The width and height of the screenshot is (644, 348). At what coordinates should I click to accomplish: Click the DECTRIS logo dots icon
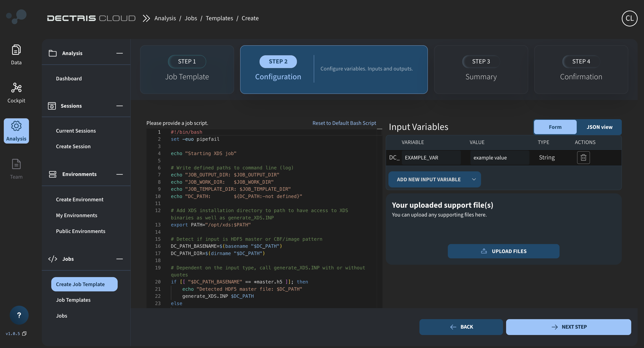point(16,17)
